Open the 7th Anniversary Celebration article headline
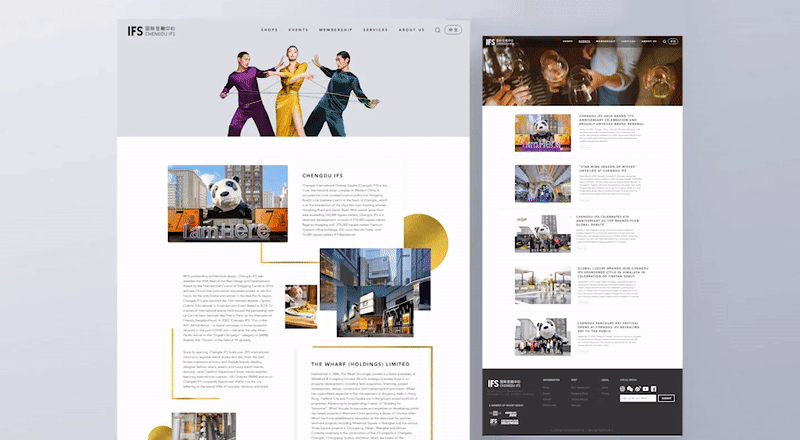800x440 pixels. coord(611,120)
